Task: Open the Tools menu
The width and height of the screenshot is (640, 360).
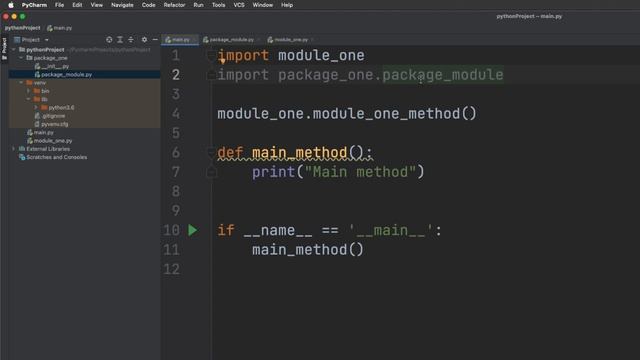Action: tap(218, 5)
